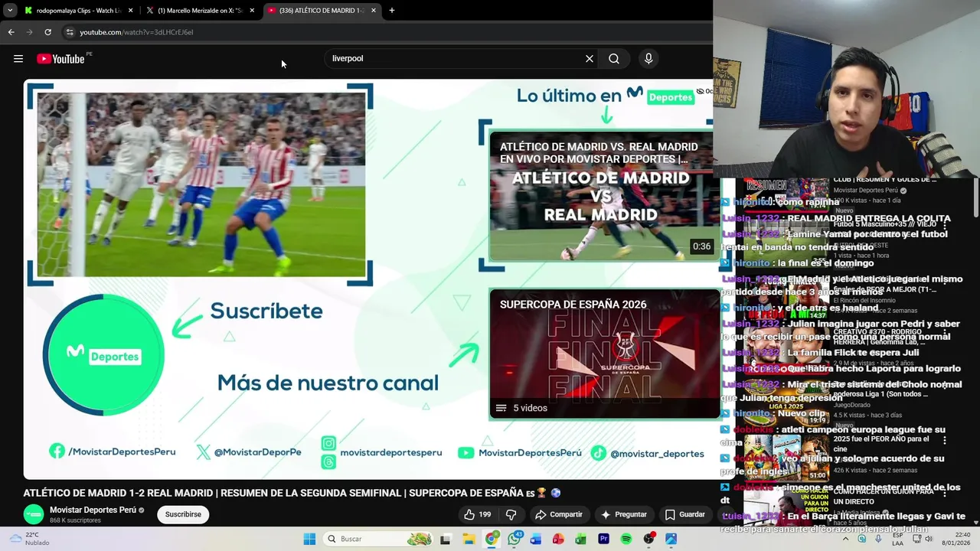Dislike the video with thumbs down
This screenshot has width=980, height=551.
[511, 514]
